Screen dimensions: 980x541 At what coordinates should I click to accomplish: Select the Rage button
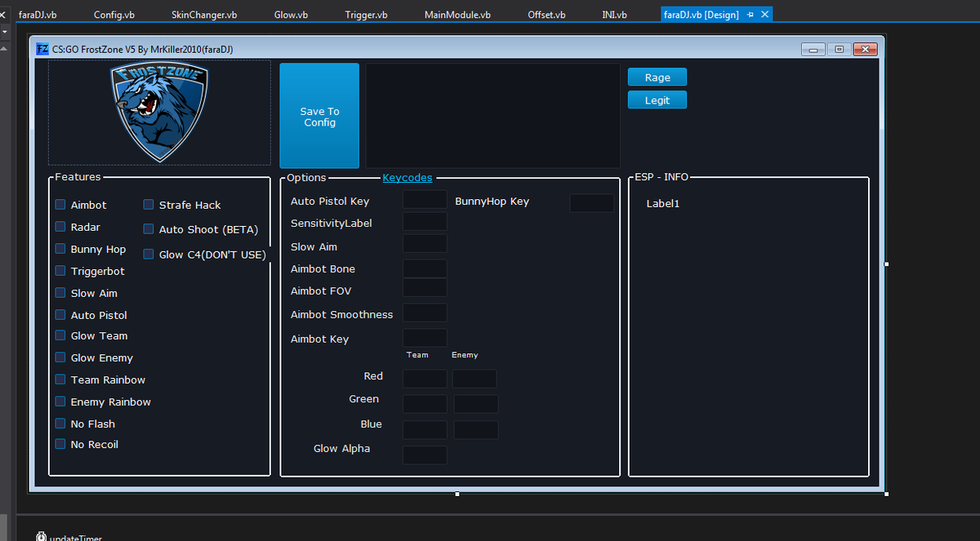pos(657,78)
